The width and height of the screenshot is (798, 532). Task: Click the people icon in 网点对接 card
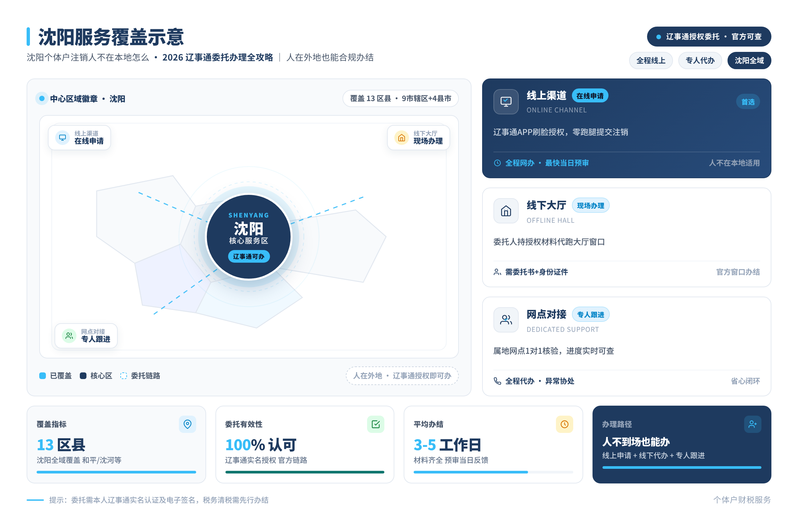[x=506, y=320]
